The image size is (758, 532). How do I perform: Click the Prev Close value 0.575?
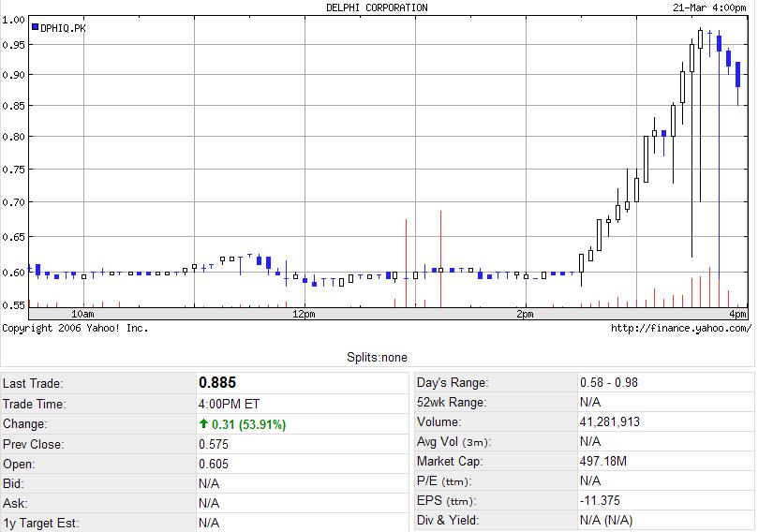pos(214,444)
